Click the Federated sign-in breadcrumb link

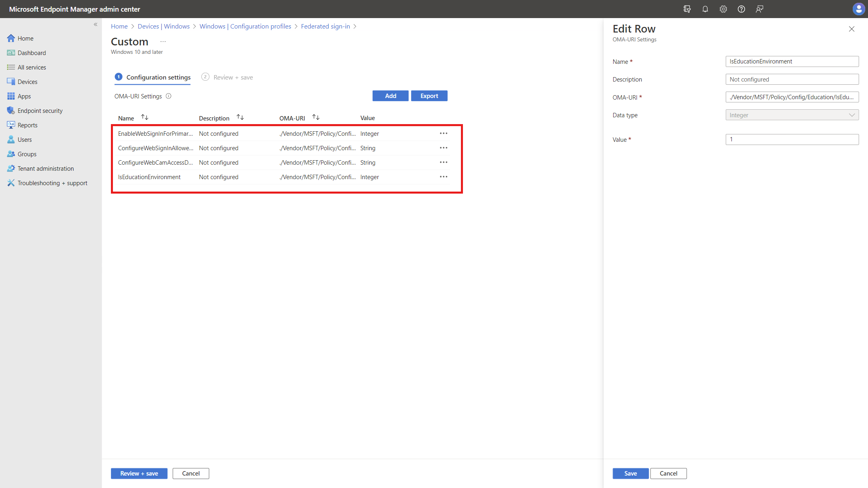325,26
